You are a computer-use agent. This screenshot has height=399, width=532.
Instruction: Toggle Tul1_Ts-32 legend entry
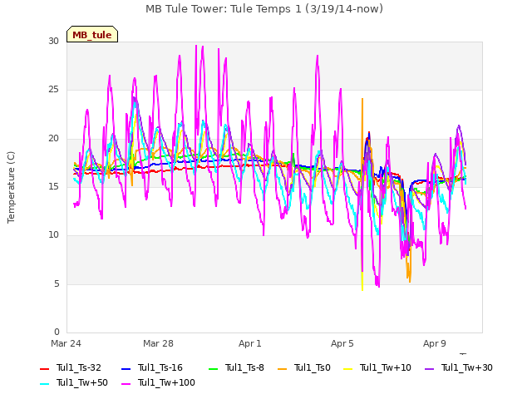point(71,367)
